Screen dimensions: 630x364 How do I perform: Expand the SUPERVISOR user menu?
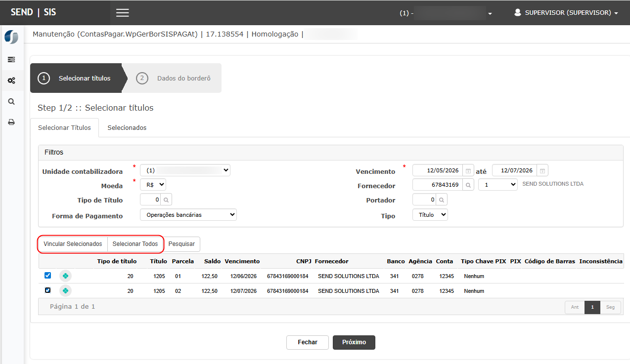[x=566, y=13]
